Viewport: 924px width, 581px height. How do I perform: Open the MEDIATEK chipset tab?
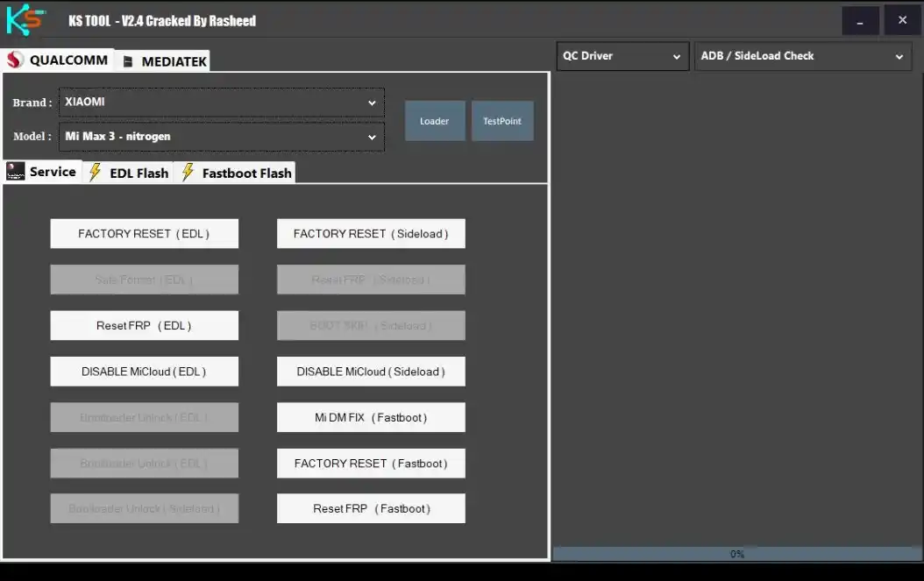pos(165,61)
